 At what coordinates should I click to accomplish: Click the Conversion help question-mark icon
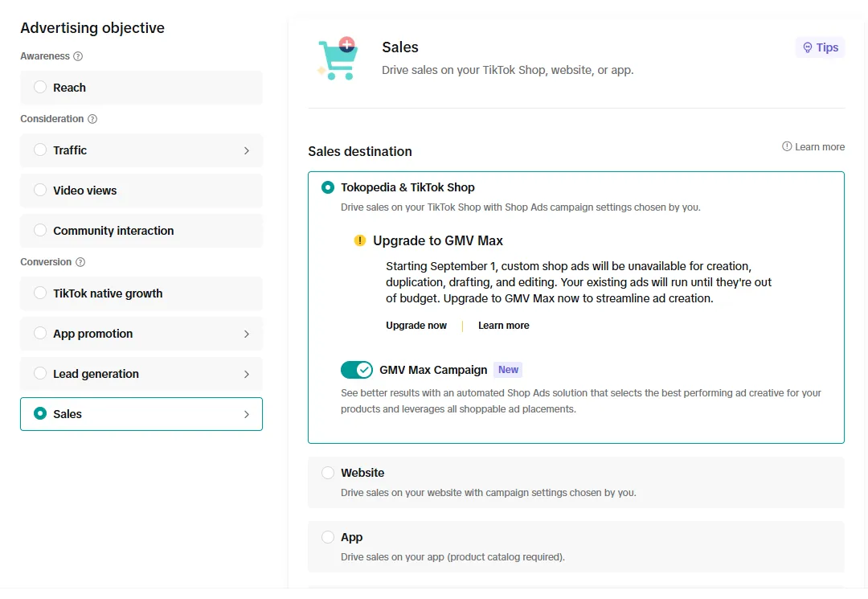point(80,262)
